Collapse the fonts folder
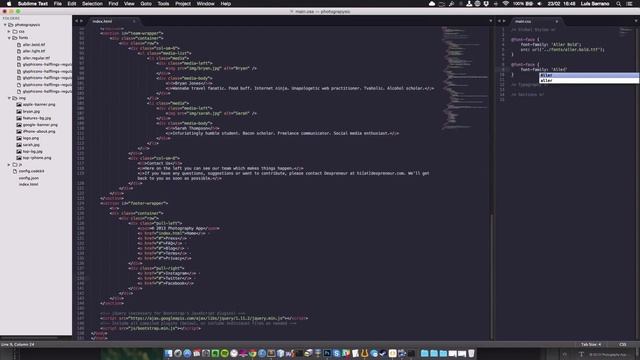This screenshot has height=360, width=640. (9, 38)
